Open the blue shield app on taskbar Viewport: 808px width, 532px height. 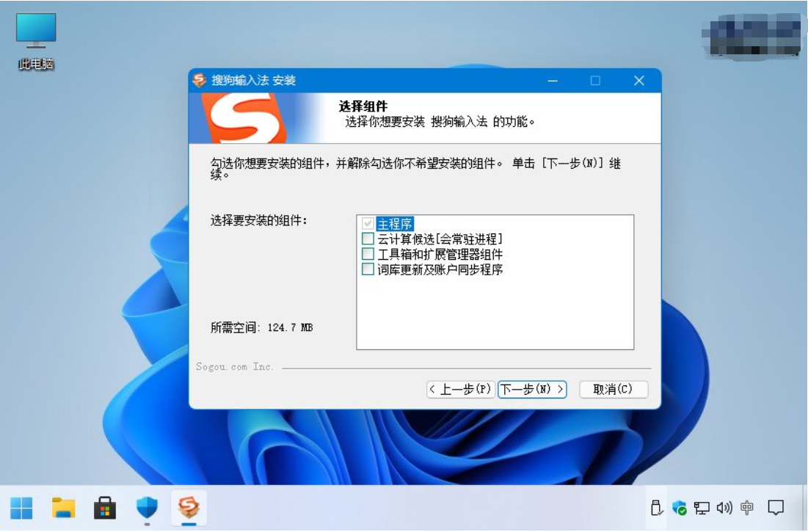(147, 509)
